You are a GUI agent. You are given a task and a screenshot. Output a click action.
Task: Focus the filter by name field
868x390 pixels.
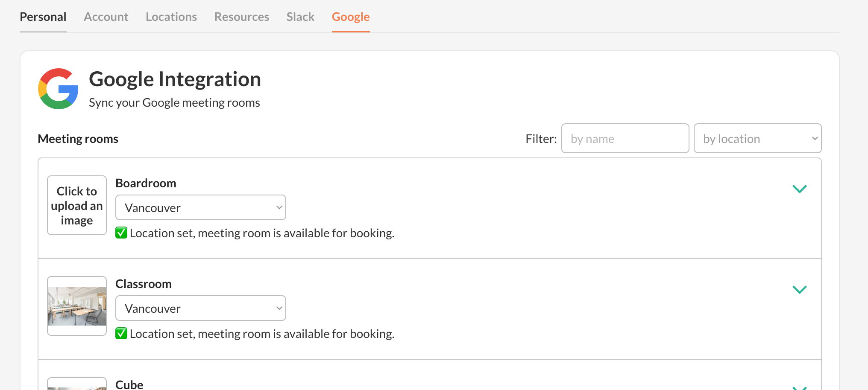[x=625, y=139]
